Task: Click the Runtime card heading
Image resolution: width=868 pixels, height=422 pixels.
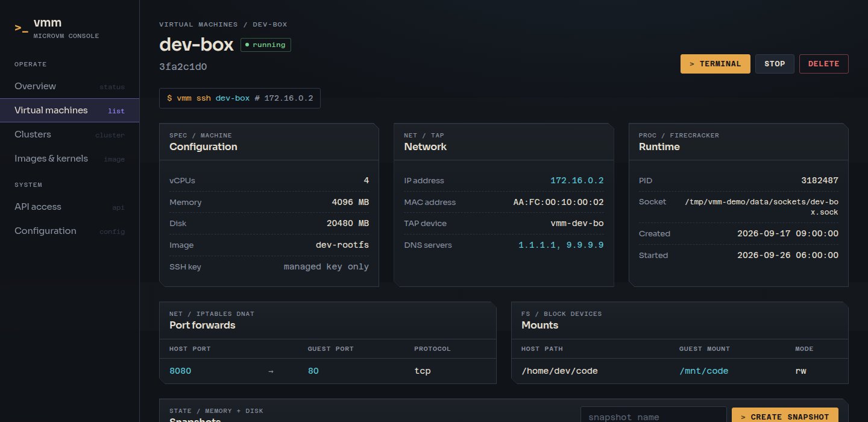Action: [659, 147]
